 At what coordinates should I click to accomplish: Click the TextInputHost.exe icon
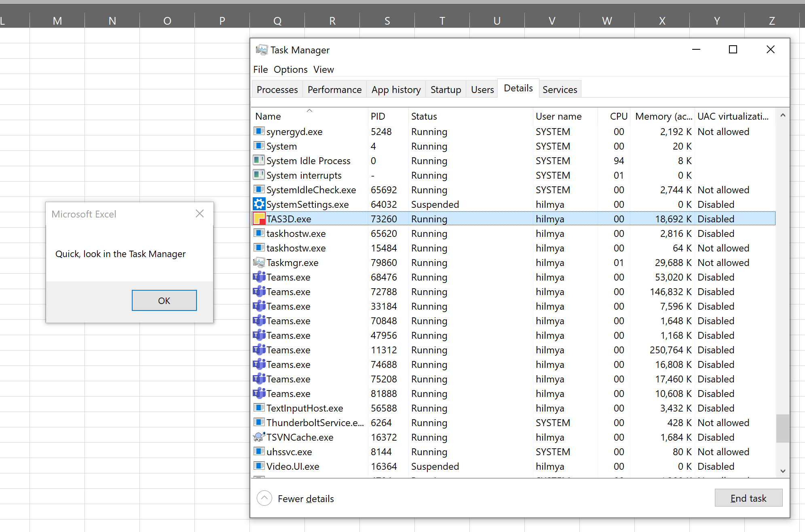(259, 408)
